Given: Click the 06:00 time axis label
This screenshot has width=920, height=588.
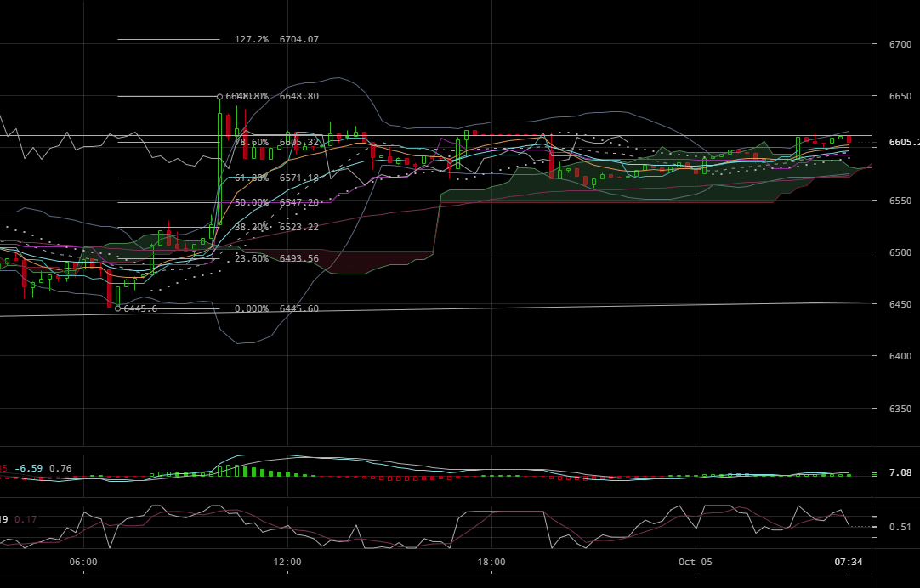Looking at the screenshot, I should coord(83,562).
